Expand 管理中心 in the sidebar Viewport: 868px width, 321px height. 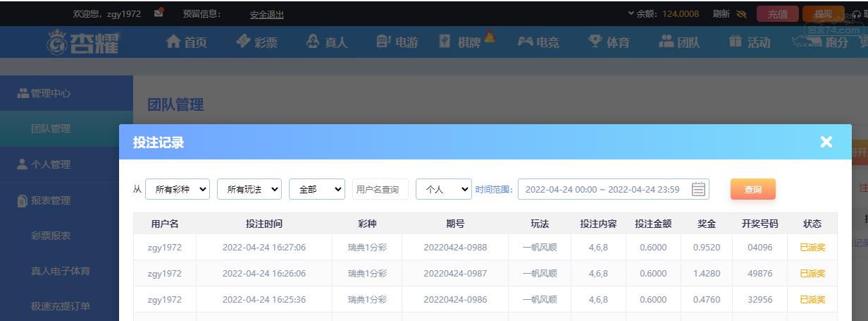tap(66, 93)
